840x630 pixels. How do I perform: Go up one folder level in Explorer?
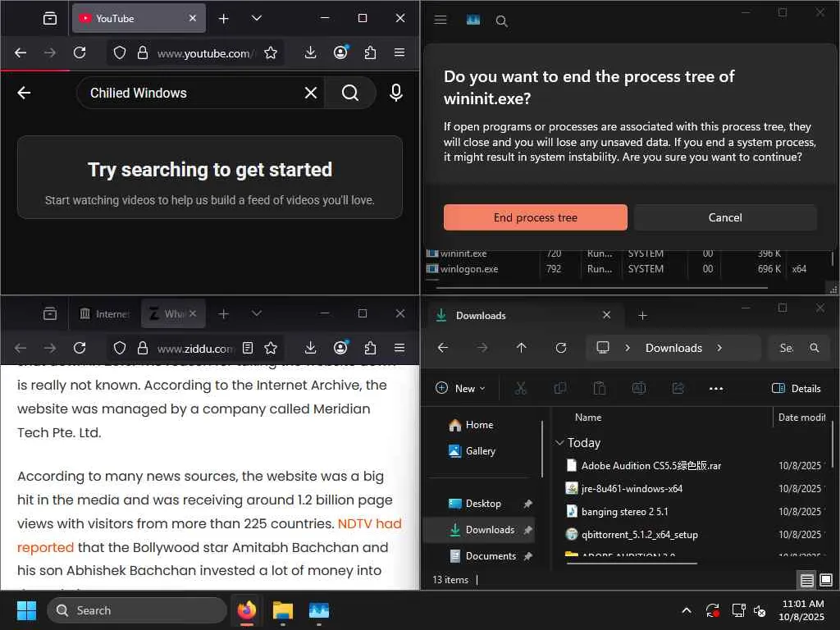[521, 348]
